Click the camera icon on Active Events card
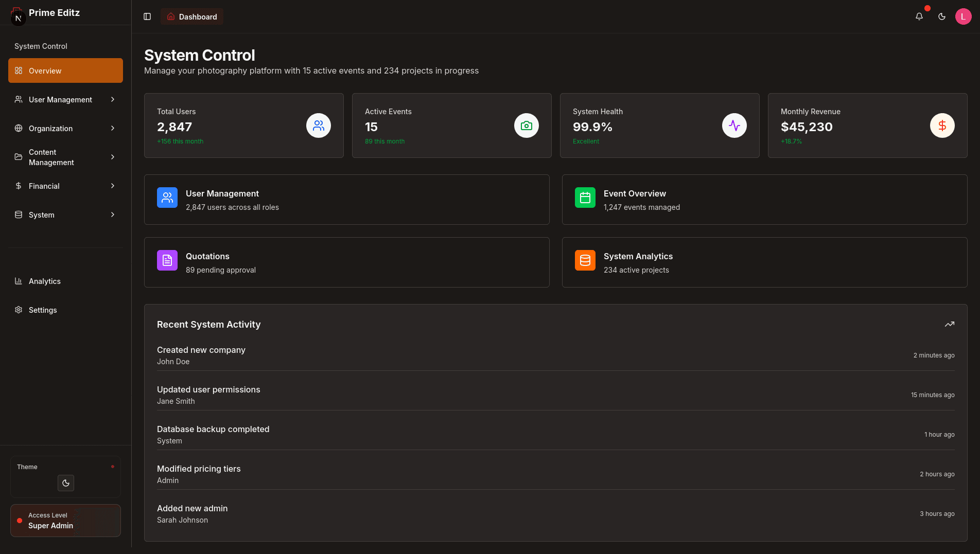Screen dimensions: 980x554 coord(526,126)
